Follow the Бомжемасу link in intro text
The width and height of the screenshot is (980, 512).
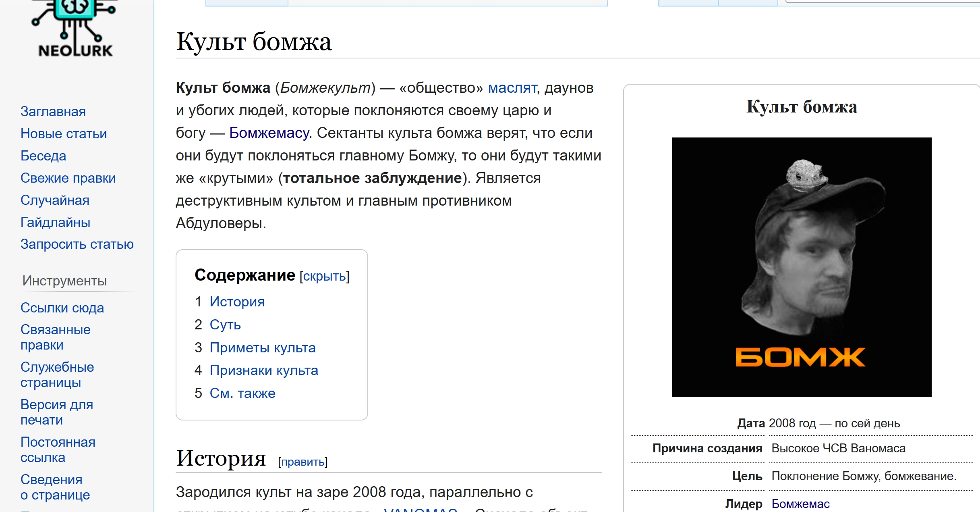pos(269,133)
